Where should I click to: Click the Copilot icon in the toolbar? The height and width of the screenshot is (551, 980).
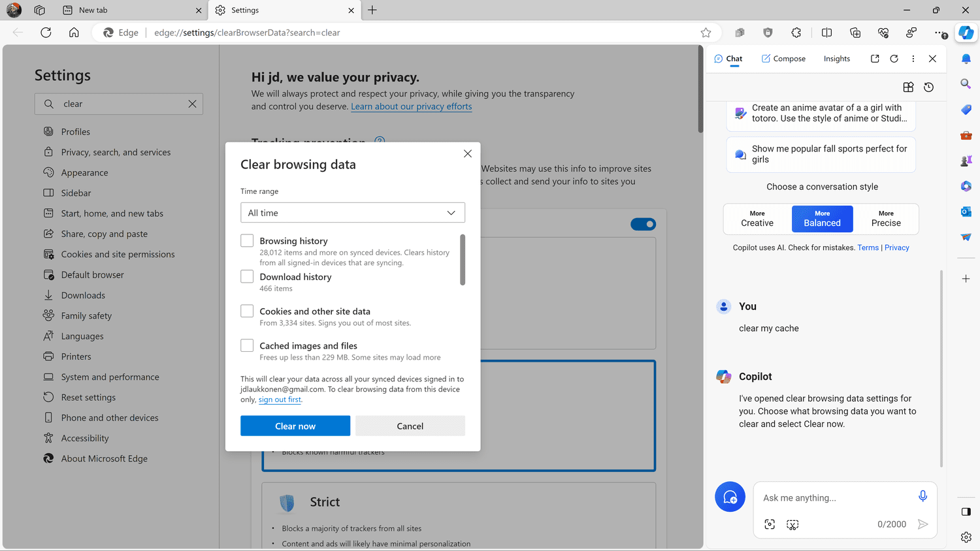[x=966, y=33]
